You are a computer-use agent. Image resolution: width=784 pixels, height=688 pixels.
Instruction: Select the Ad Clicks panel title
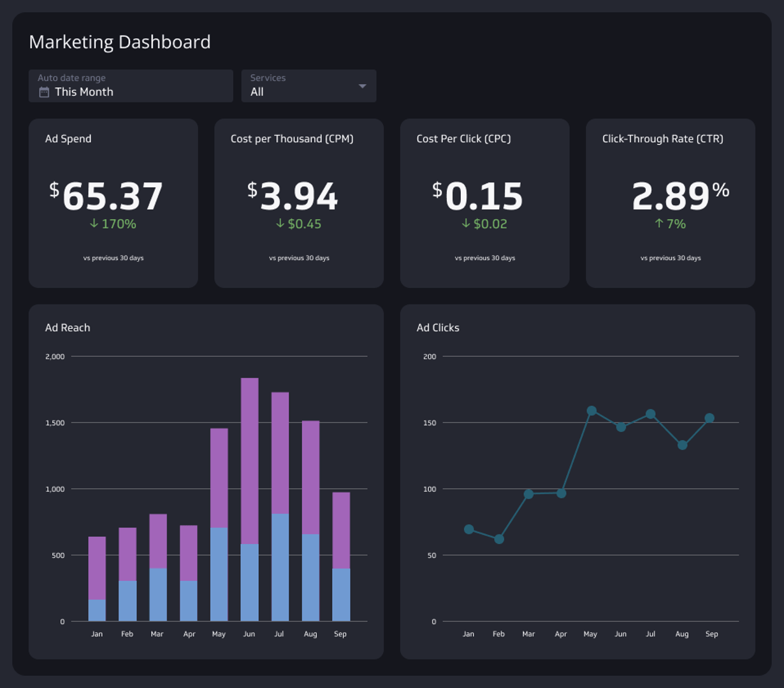(438, 327)
